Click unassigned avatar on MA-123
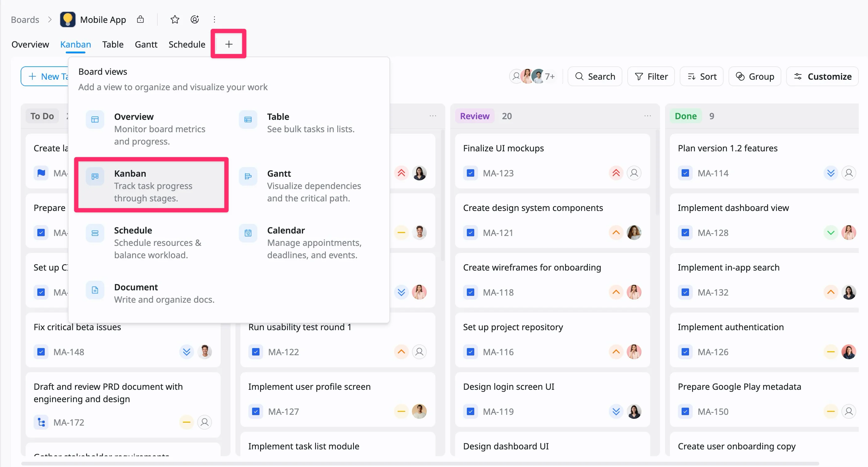Viewport: 868px width, 467px height. pyautogui.click(x=634, y=173)
